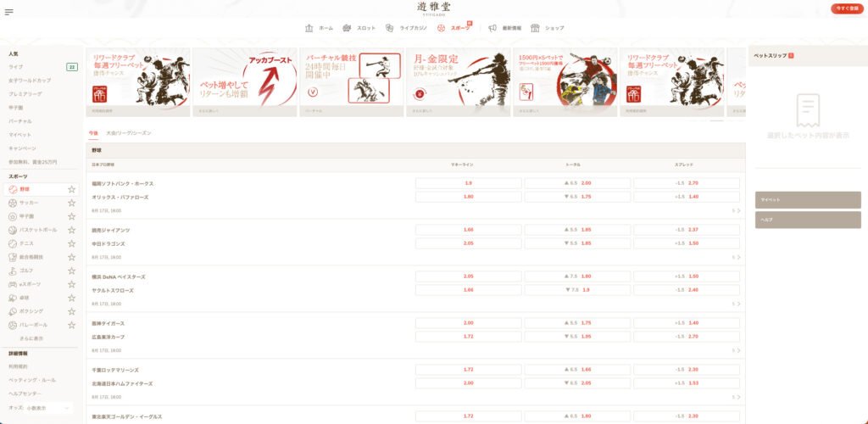Toggle the favorite star next to バレーボール
Image resolution: width=868 pixels, height=424 pixels.
(71, 325)
